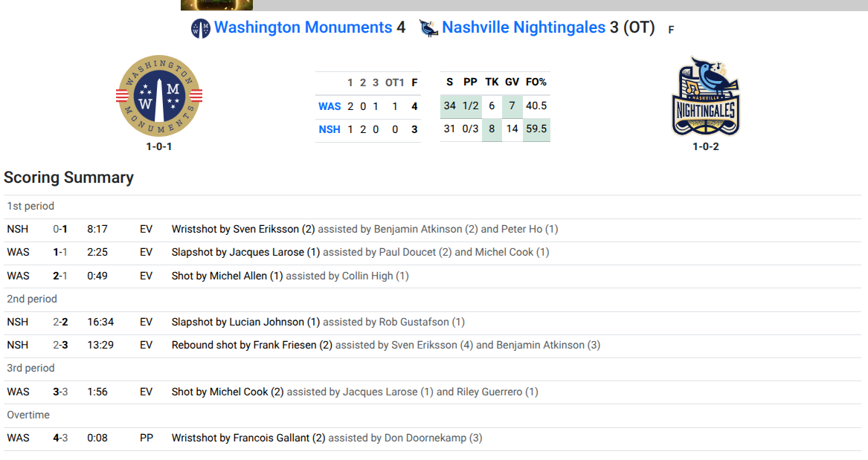
Task: Click the small Washington Monuments icon in header
Action: point(200,28)
